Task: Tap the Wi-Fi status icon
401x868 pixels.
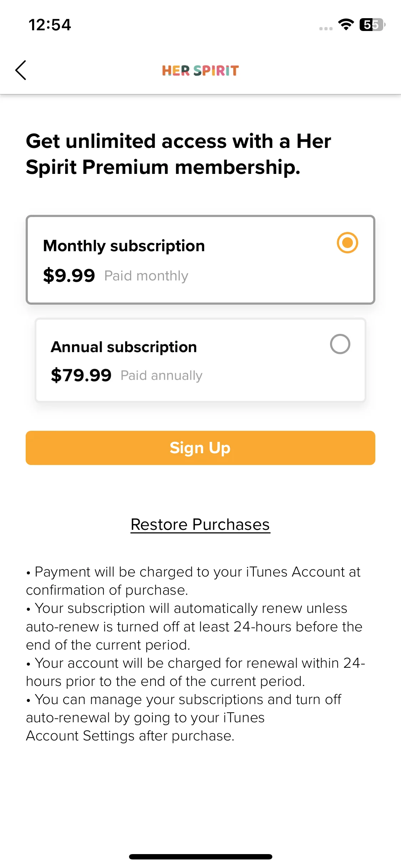Action: coord(346,25)
